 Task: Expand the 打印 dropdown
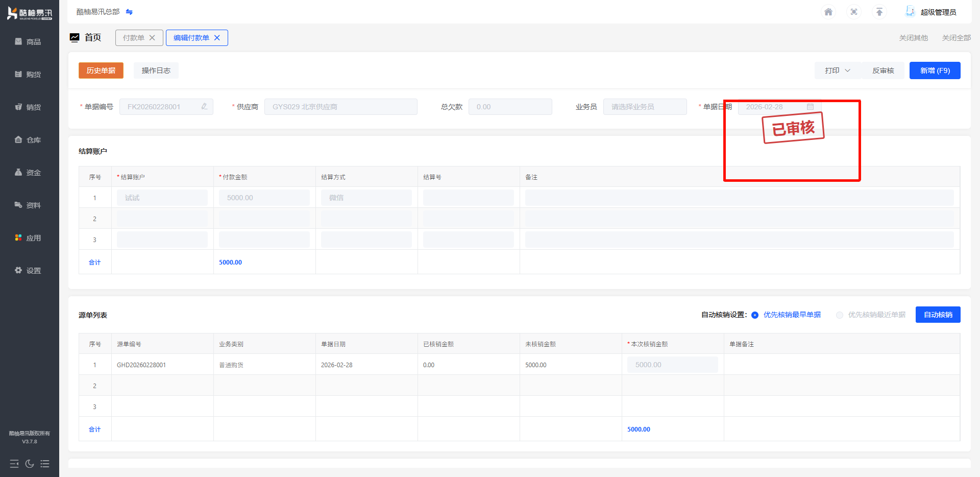click(x=837, y=70)
